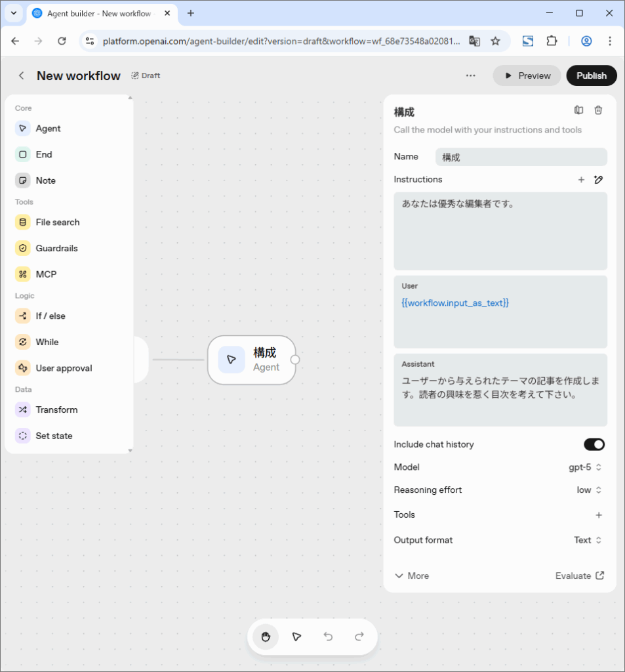The image size is (625, 672).
Task: Select the hand pan tool
Action: 266,637
